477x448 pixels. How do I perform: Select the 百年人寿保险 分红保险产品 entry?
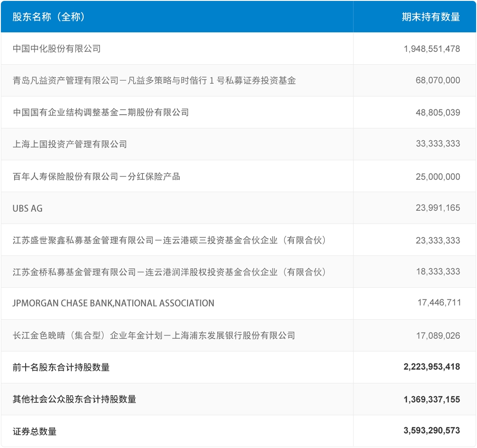pos(96,177)
